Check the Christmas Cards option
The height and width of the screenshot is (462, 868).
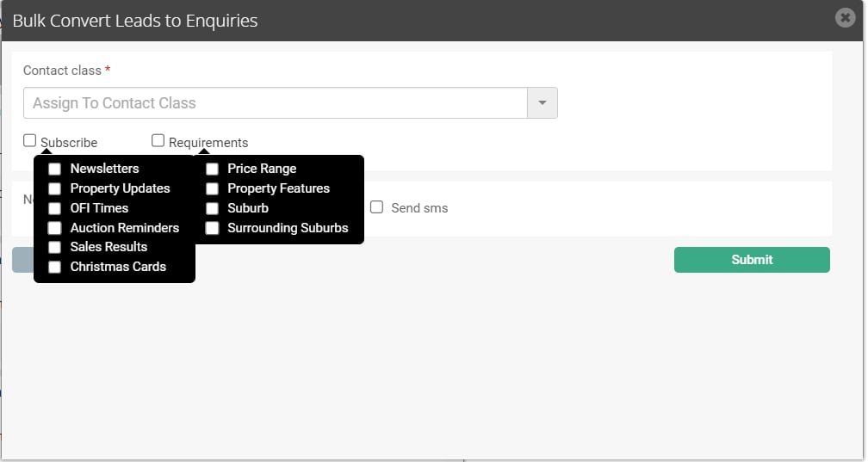(x=54, y=268)
